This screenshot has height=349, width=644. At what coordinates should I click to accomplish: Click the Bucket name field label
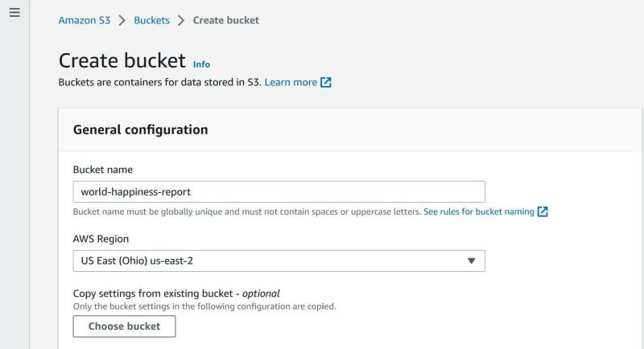point(103,170)
